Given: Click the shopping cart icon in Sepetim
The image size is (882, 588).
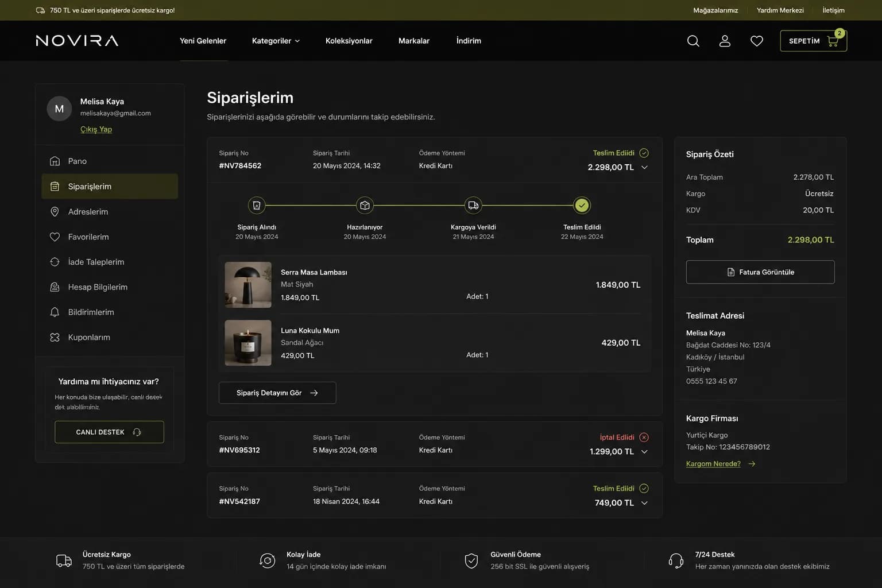Looking at the screenshot, I should 833,41.
